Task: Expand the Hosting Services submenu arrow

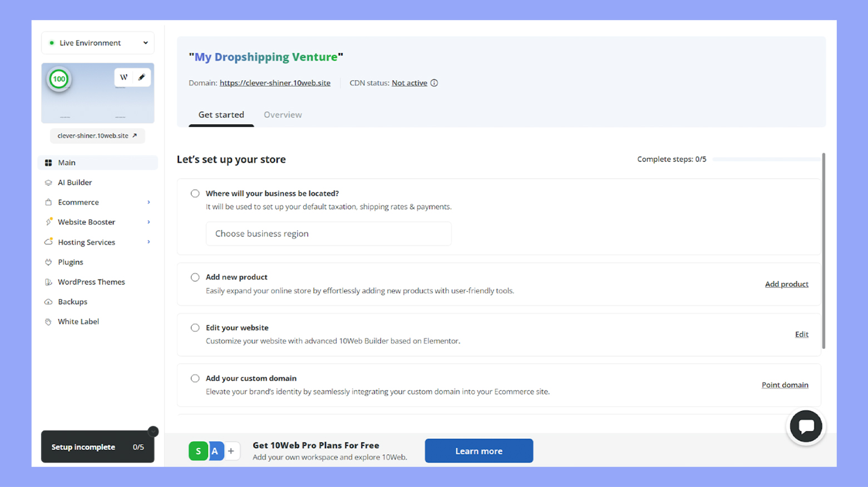Action: (149, 242)
